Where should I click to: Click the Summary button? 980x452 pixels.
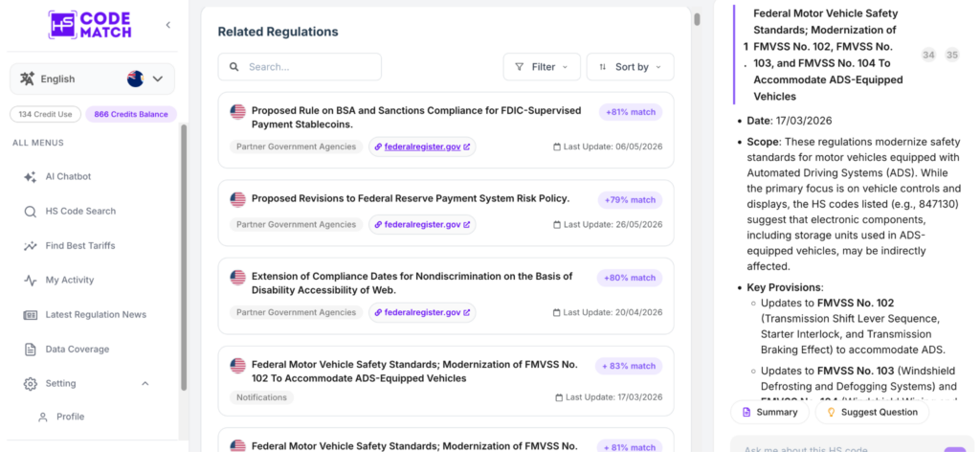pos(769,412)
